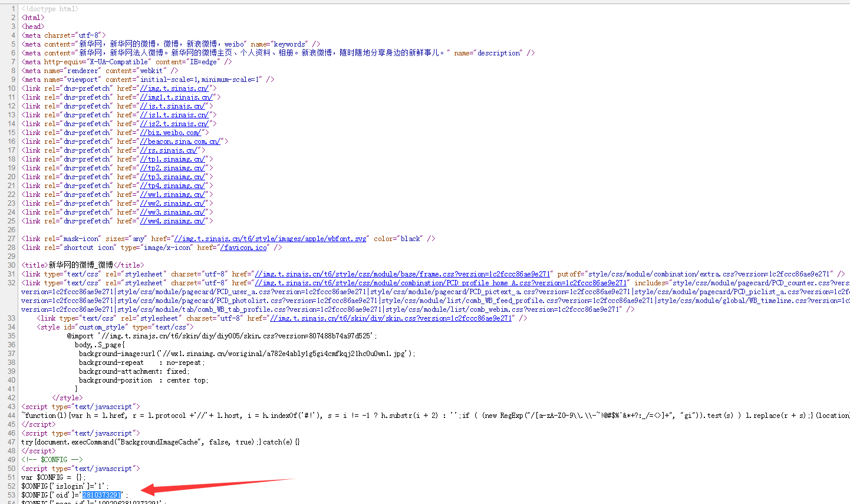Open the skin/diy/skin.css stylesheet link

[x=390, y=318]
